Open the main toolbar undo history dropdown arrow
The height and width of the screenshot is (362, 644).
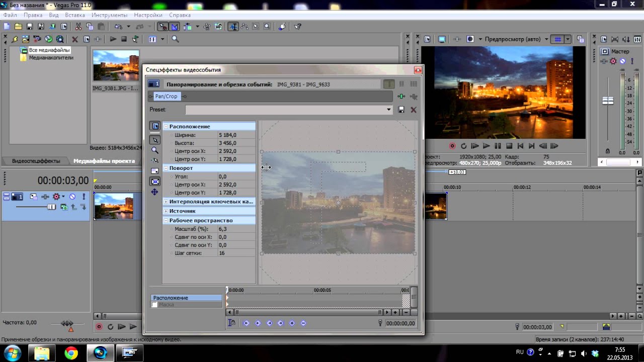[128, 27]
